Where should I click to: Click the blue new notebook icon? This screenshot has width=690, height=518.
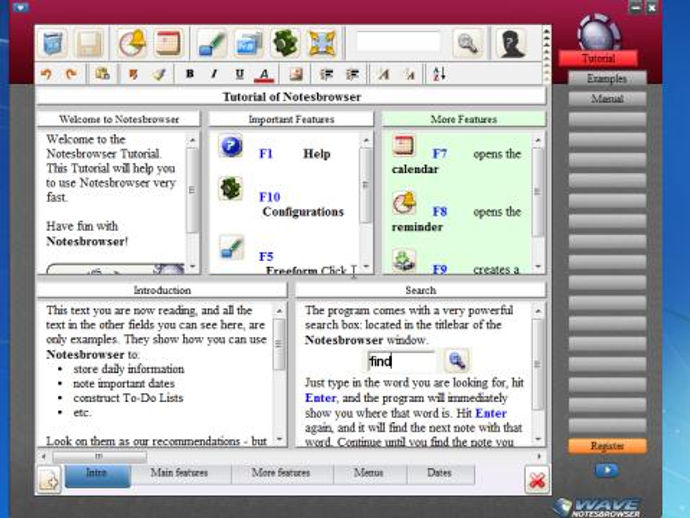coord(53,43)
